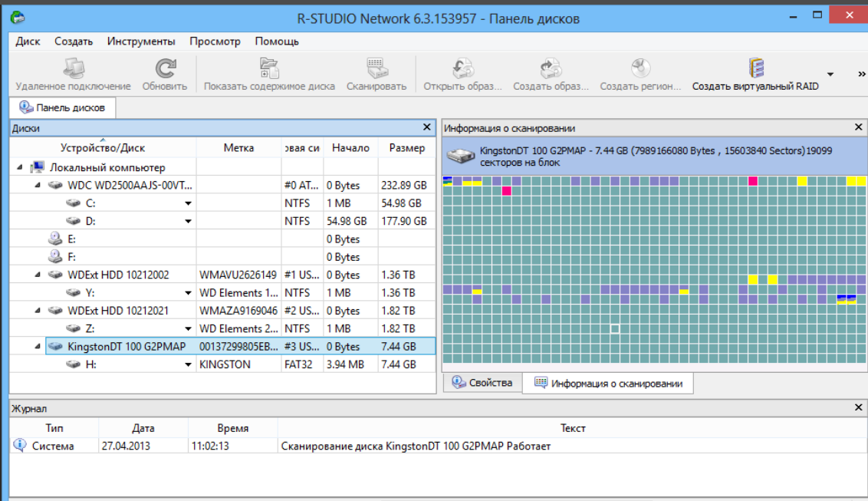Click the Дата column header in Журнал
Screen dimensions: 868x501
(x=143, y=428)
